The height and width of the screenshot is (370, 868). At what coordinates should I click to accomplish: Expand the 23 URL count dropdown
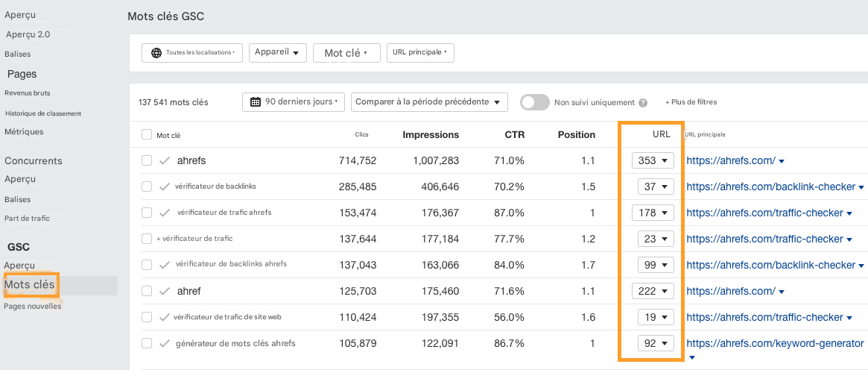pos(656,239)
